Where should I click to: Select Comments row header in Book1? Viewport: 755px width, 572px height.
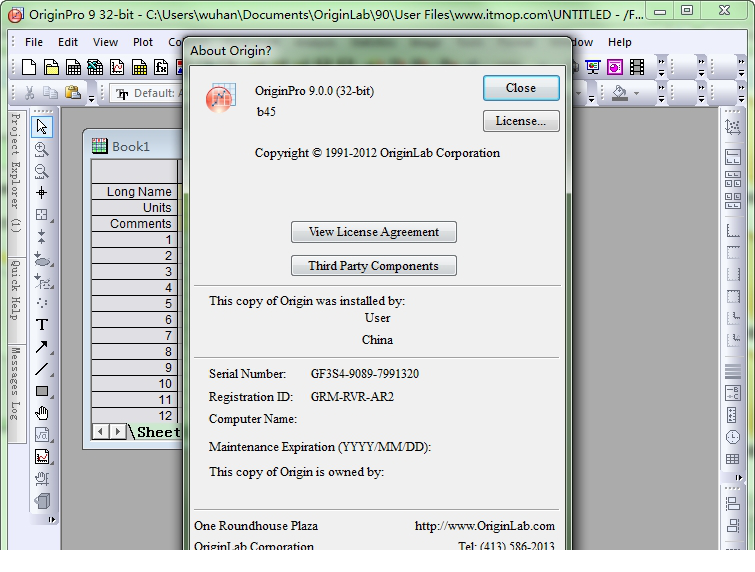point(135,223)
